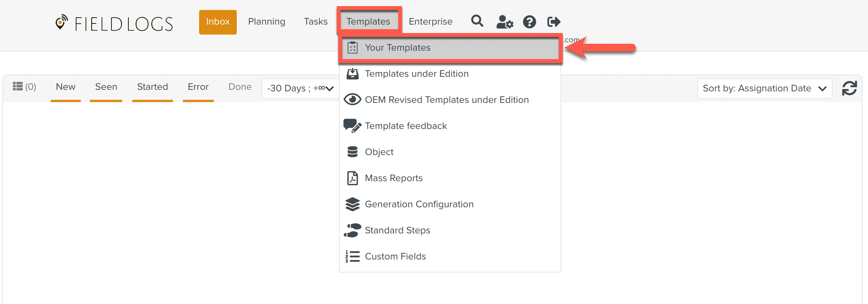
Task: Toggle the Seen status filter
Action: [106, 87]
